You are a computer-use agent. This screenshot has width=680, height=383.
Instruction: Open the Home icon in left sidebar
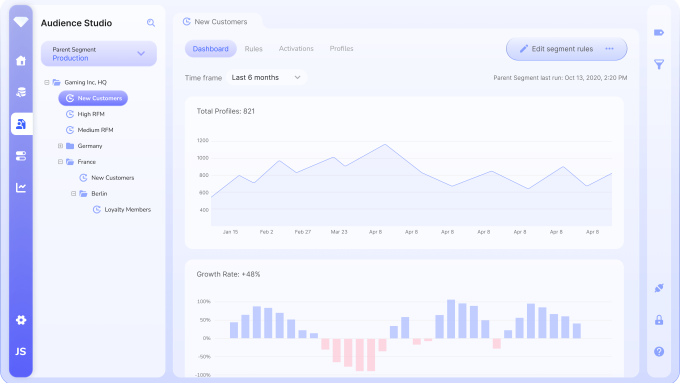[x=21, y=61]
